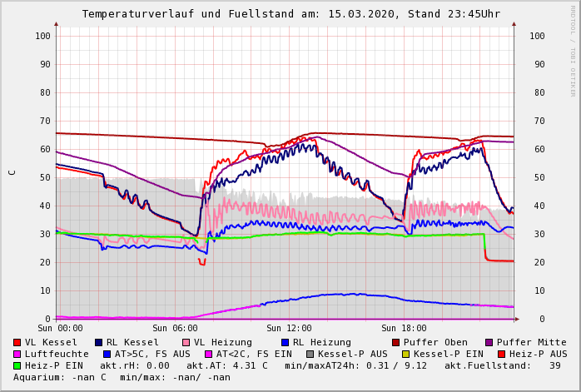The image size is (581, 392).
Task: Click the magenta Luftfeuchte legend swatch
Action: pos(17,354)
